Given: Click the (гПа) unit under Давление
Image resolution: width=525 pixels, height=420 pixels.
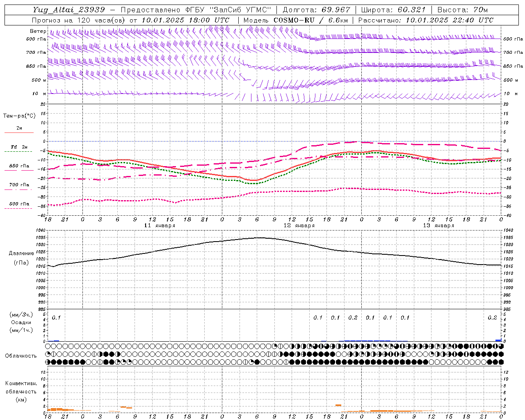Looking at the screenshot, I should point(21,263).
